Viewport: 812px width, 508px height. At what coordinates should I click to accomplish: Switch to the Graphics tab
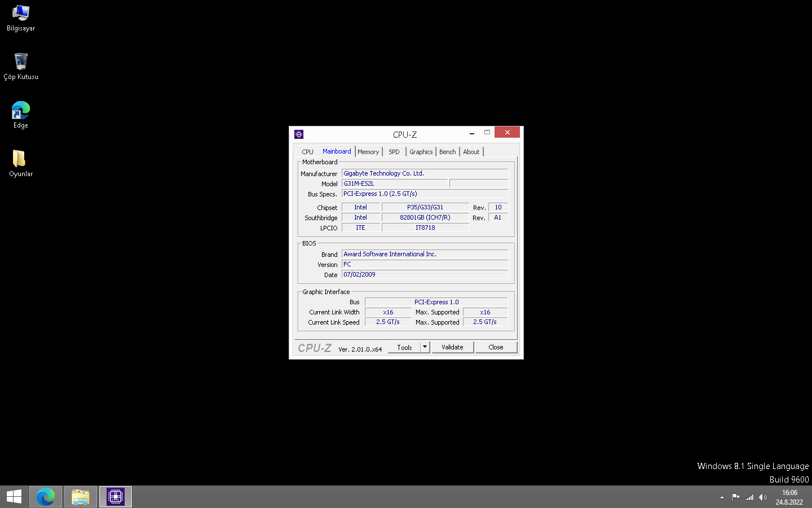(x=421, y=152)
